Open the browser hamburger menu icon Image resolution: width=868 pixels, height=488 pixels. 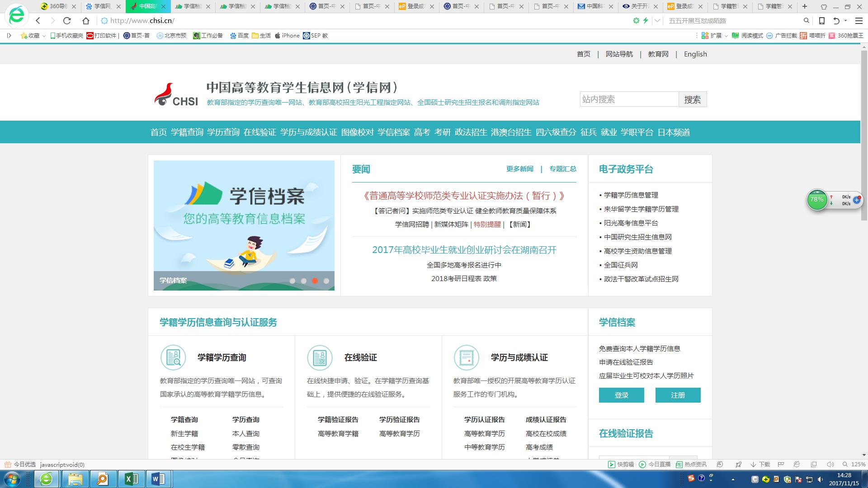[859, 21]
